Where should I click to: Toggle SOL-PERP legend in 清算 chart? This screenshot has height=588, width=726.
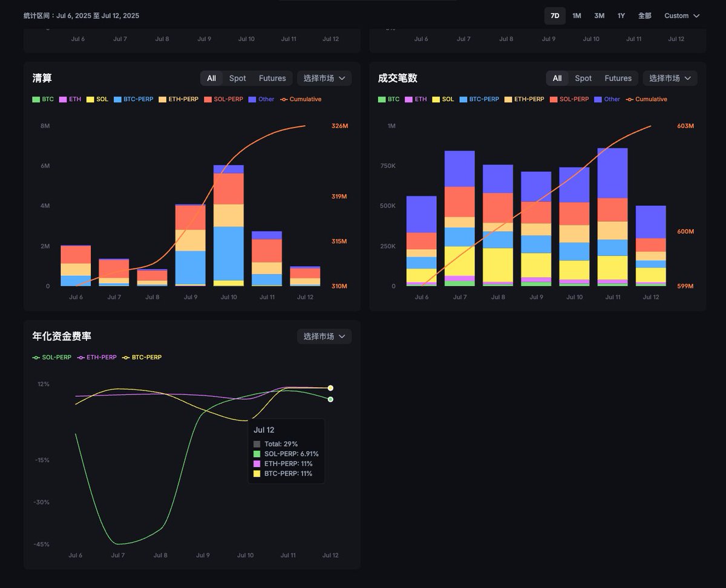pyautogui.click(x=223, y=99)
